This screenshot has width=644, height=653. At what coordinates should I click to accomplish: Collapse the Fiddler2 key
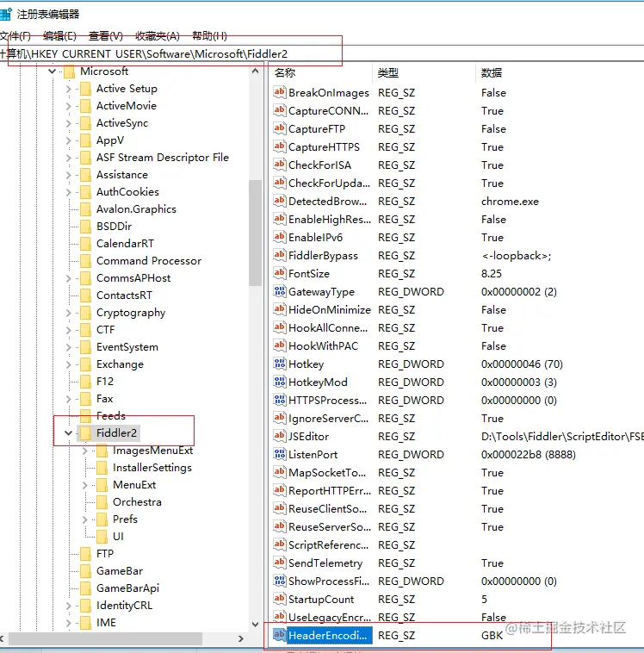[x=69, y=433]
